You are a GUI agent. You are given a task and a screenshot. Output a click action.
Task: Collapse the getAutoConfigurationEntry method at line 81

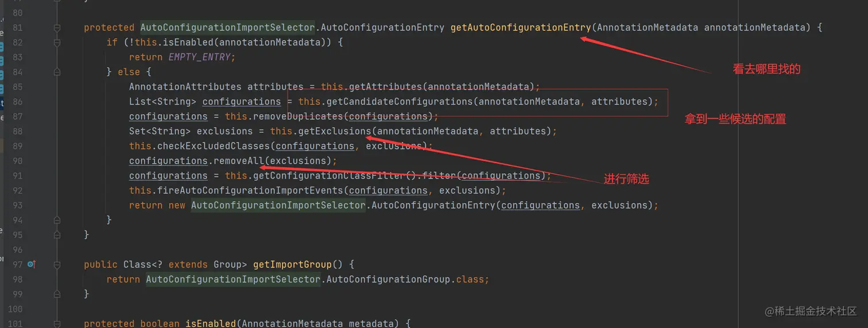point(57,28)
